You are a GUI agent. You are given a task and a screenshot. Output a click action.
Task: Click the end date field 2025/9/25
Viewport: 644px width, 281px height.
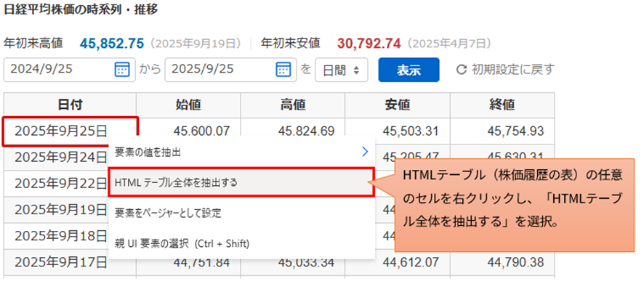click(x=231, y=69)
